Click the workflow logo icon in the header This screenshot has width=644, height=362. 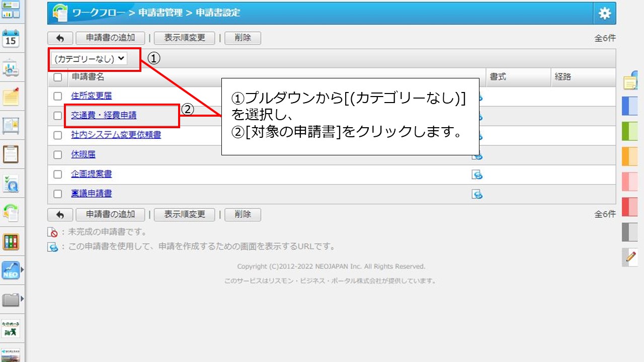(60, 13)
